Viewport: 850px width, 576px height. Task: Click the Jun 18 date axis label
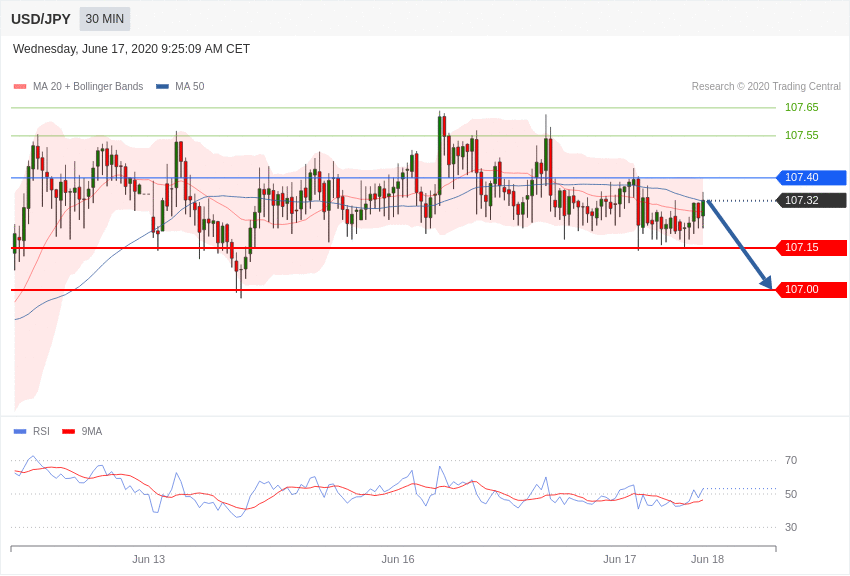707,559
